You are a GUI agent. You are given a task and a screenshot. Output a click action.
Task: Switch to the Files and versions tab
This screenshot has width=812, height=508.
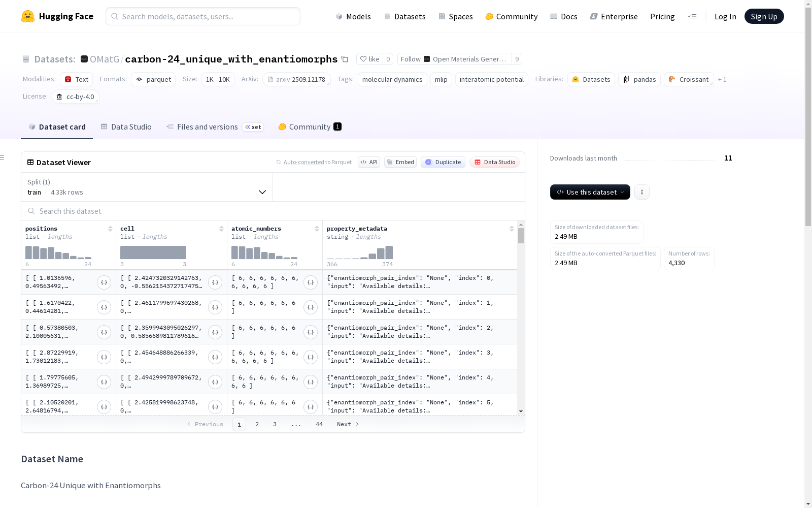point(215,127)
